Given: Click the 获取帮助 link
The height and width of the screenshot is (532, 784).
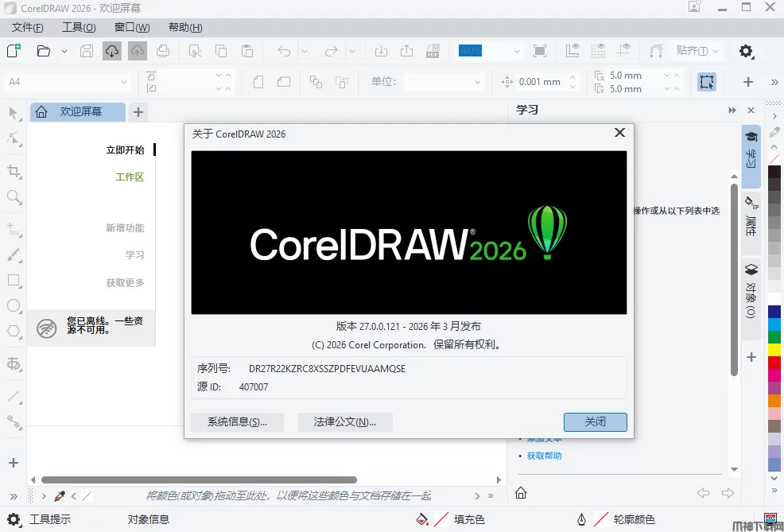Looking at the screenshot, I should 544,456.
